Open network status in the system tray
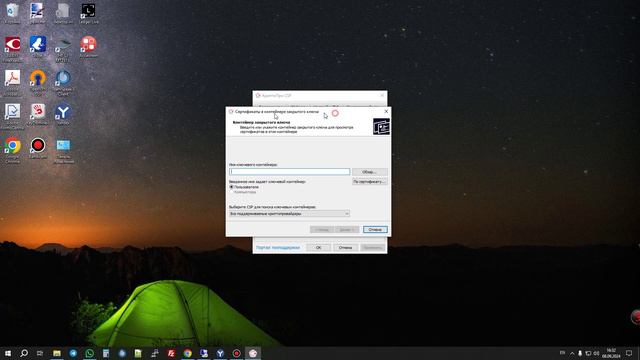Image resolution: width=640 pixels, height=360 pixels. click(x=588, y=353)
